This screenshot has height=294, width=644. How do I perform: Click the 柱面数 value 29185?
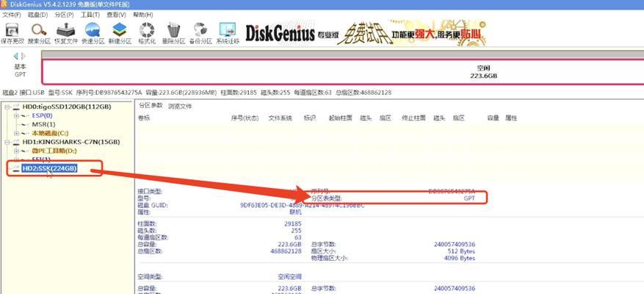coord(292,223)
